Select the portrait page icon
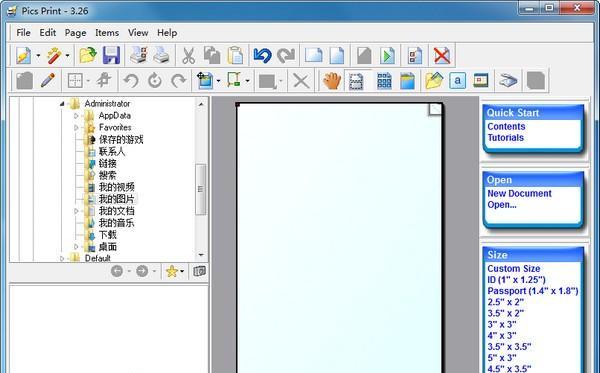The width and height of the screenshot is (600, 373). pyautogui.click(x=337, y=56)
